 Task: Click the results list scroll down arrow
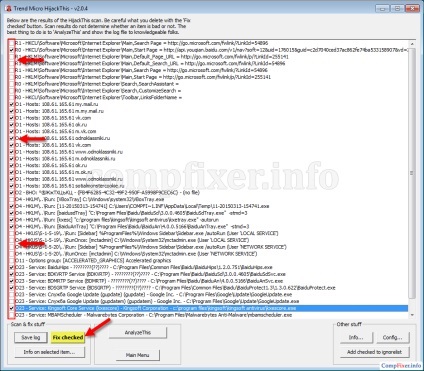point(412,315)
